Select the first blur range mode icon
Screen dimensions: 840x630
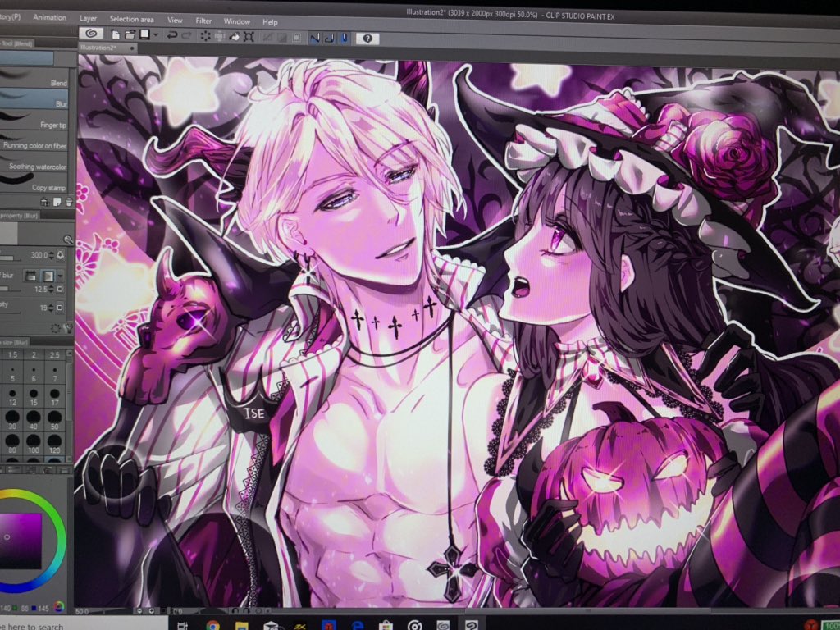pyautogui.click(x=31, y=276)
